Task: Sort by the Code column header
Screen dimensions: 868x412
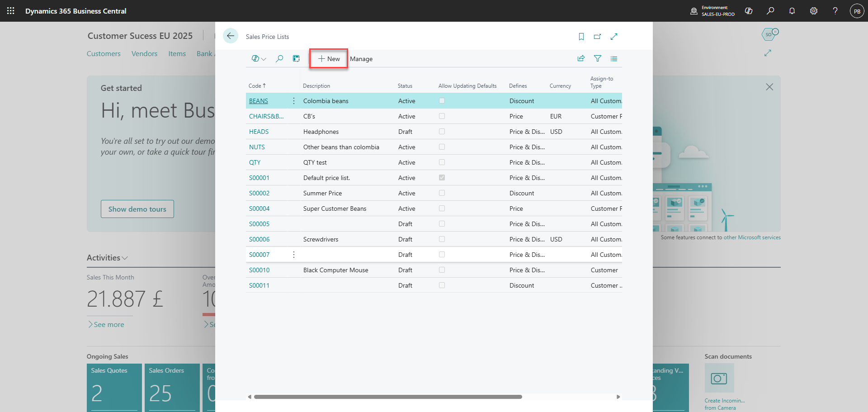Action: 257,85
